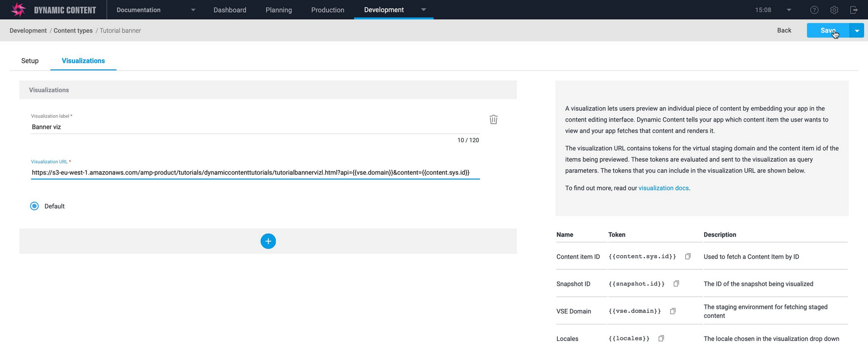868x354 pixels.
Task: Select the Visualizations tab
Action: [x=83, y=61]
